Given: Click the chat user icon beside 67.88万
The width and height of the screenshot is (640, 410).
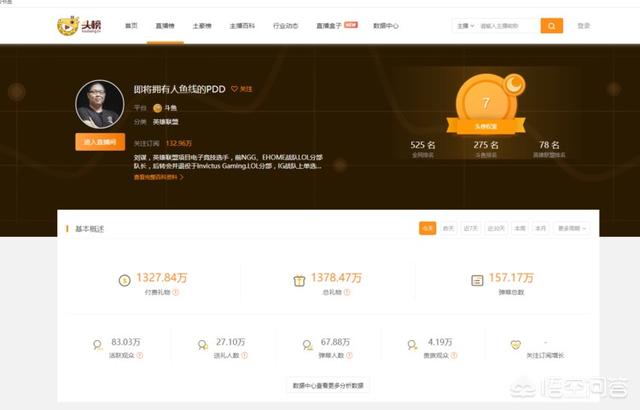Looking at the screenshot, I should (x=307, y=345).
